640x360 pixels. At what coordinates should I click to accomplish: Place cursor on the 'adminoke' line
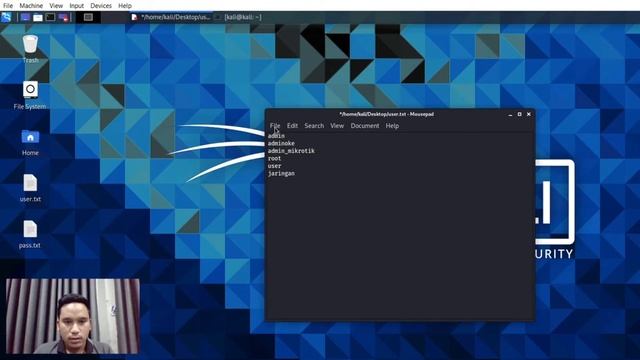pyautogui.click(x=281, y=144)
